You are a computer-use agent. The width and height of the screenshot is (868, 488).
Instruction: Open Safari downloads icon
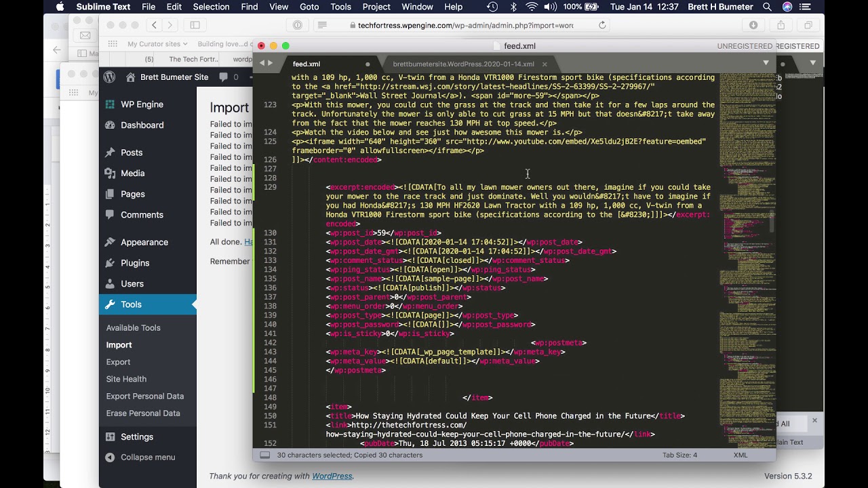[x=753, y=25]
